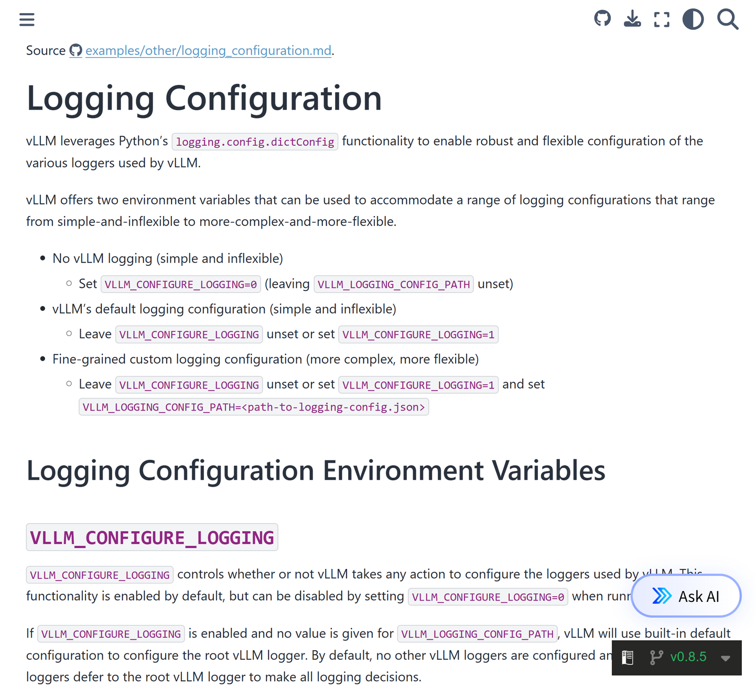Open the vLLM GitHub repository from the header toolbar
755x700 pixels.
[x=602, y=19]
